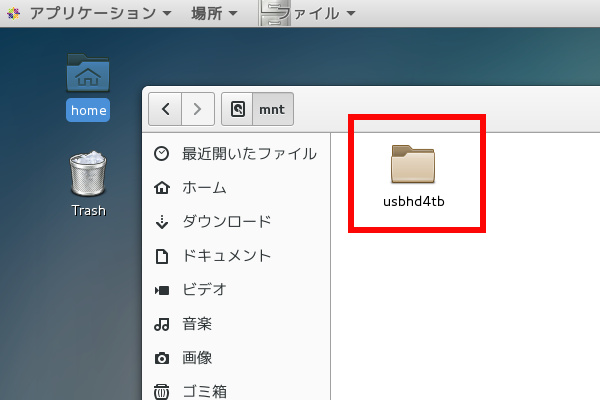Select 画像 in the sidebar
This screenshot has height=400, width=600.
(197, 358)
